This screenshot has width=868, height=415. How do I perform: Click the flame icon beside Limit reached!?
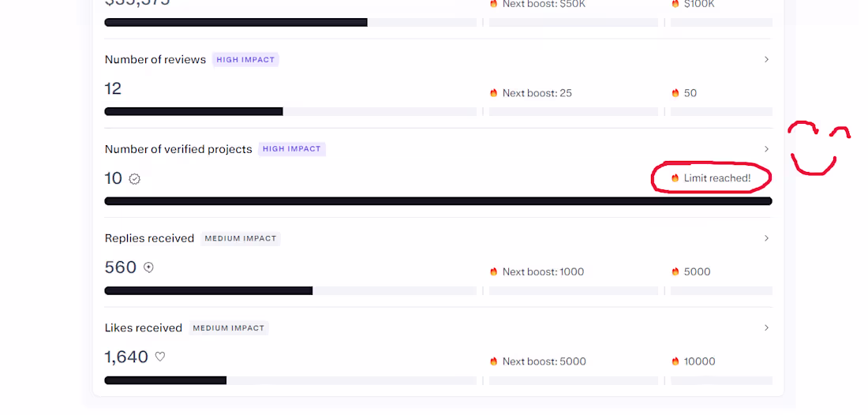pyautogui.click(x=675, y=178)
